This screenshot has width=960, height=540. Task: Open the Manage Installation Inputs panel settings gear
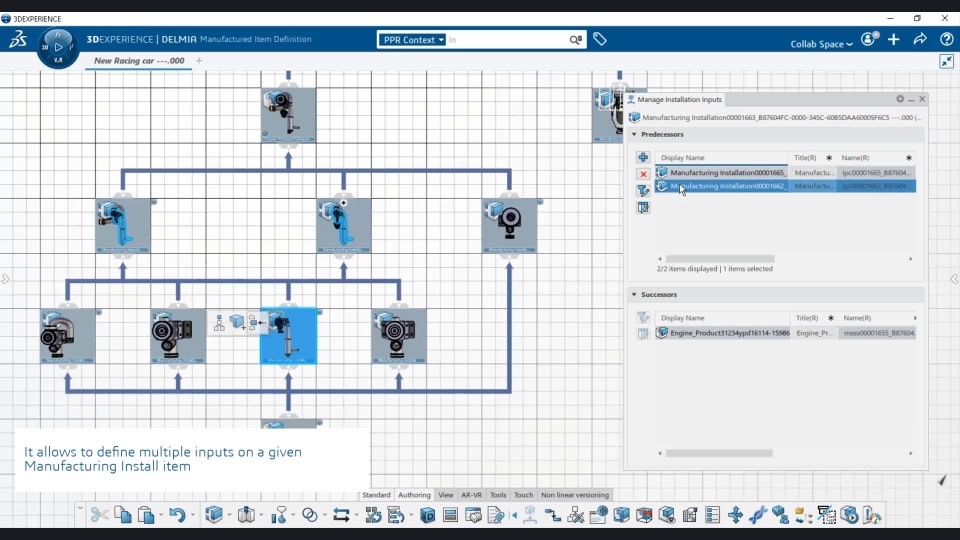[900, 99]
